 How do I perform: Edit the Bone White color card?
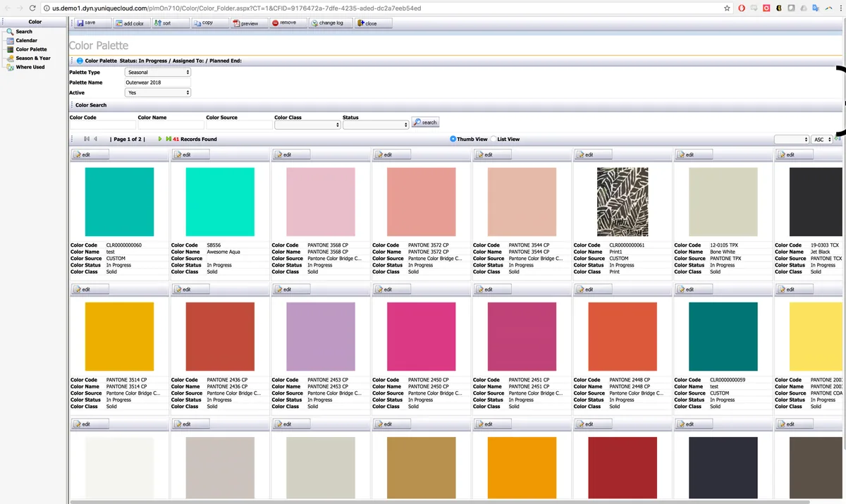click(694, 154)
